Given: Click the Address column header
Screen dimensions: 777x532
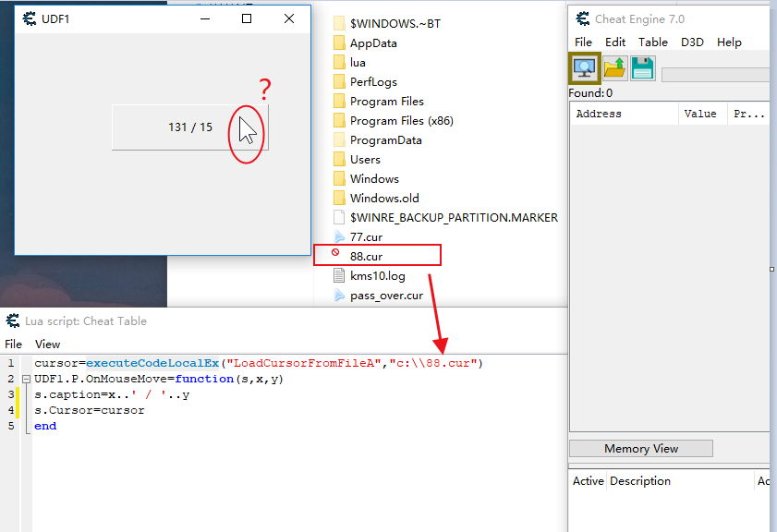Looking at the screenshot, I should (x=599, y=114).
